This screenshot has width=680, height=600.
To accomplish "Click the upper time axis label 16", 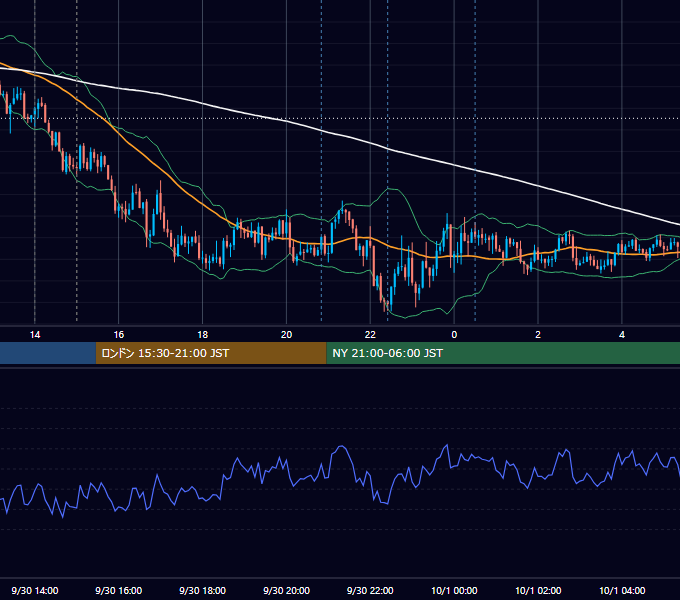I will pos(118,335).
